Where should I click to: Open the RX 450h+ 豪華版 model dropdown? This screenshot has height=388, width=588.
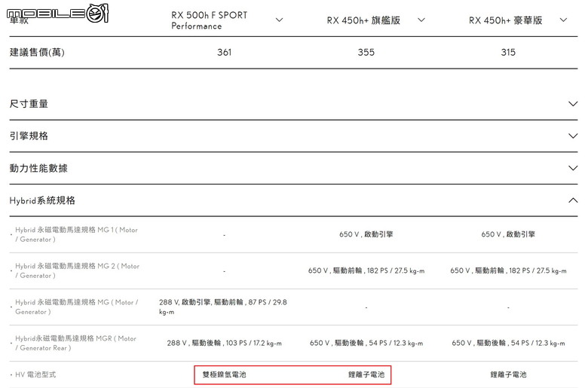tap(563, 20)
